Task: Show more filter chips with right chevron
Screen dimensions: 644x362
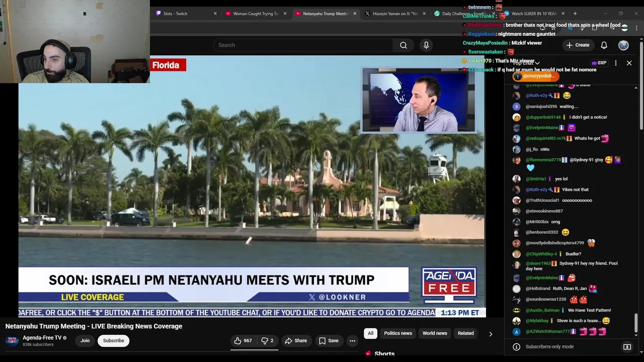Action: tap(491, 334)
